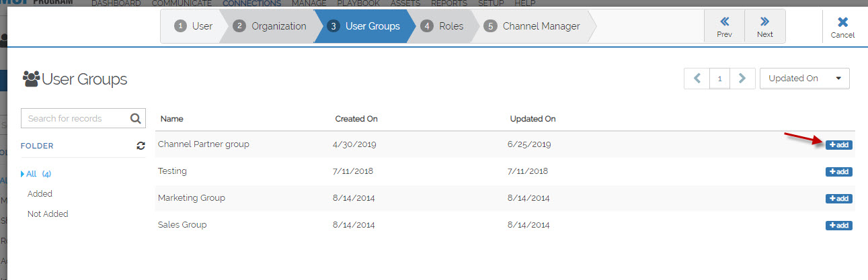Click the Sales Group name

pyautogui.click(x=182, y=225)
